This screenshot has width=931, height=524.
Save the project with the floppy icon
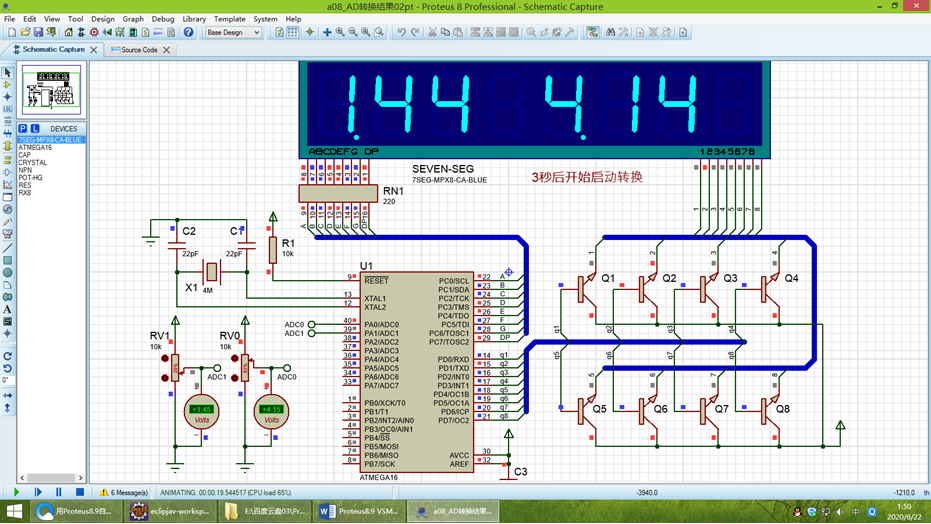click(x=38, y=33)
